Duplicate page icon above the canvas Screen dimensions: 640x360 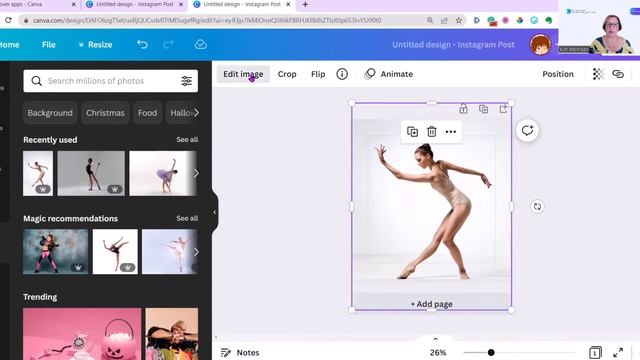pyautogui.click(x=483, y=109)
